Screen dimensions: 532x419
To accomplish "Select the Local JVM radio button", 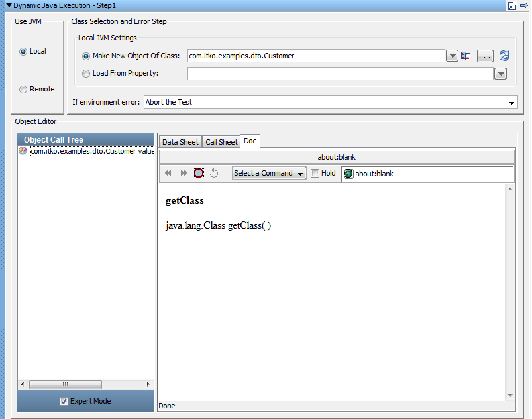I will [x=23, y=52].
